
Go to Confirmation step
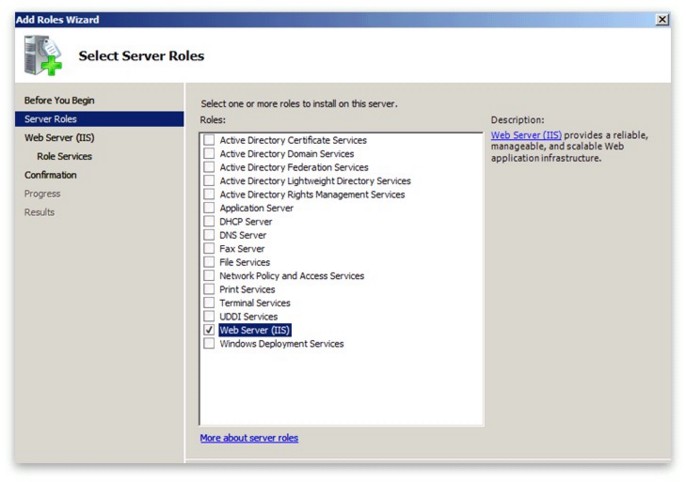coord(50,175)
